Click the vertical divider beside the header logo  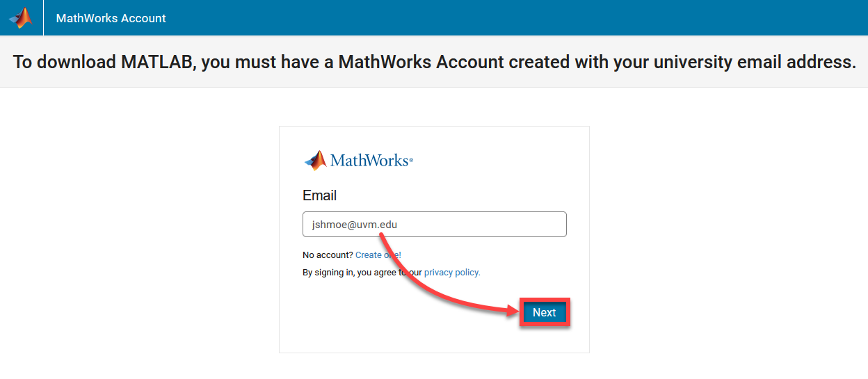click(43, 17)
